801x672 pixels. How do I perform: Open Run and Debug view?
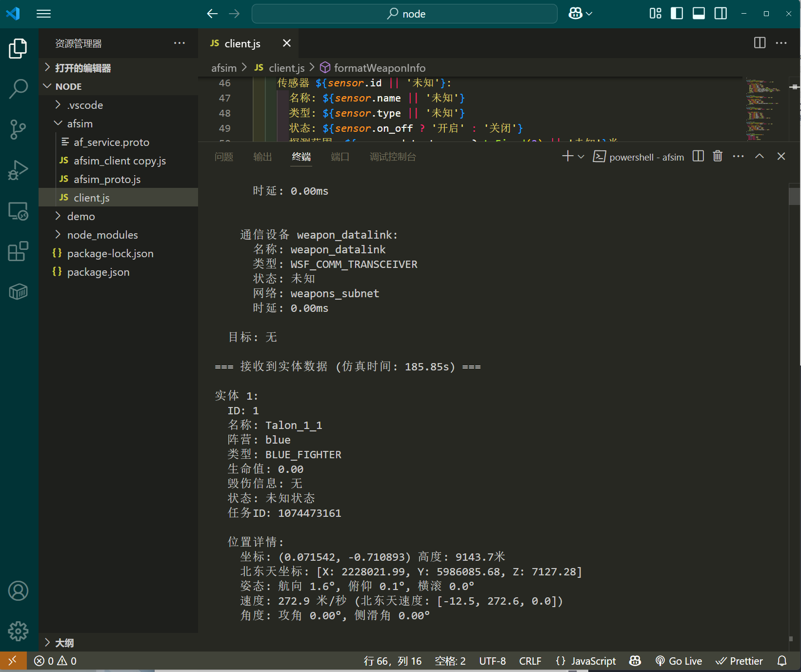(x=18, y=170)
